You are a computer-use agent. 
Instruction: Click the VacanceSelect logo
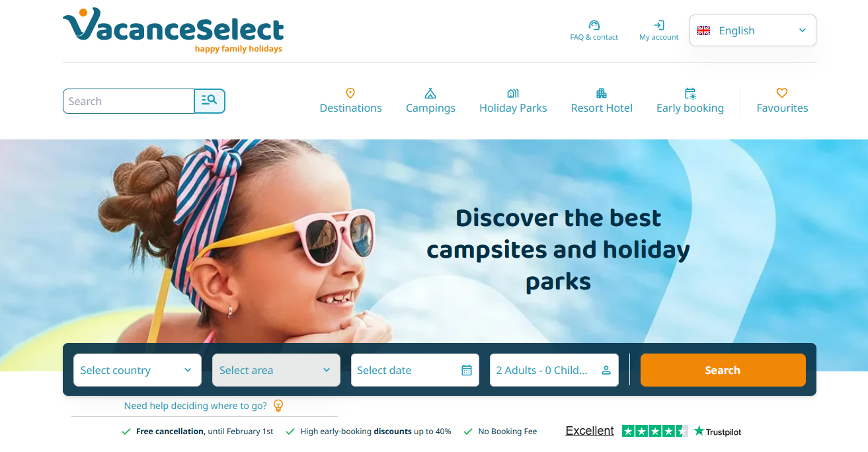(x=173, y=30)
